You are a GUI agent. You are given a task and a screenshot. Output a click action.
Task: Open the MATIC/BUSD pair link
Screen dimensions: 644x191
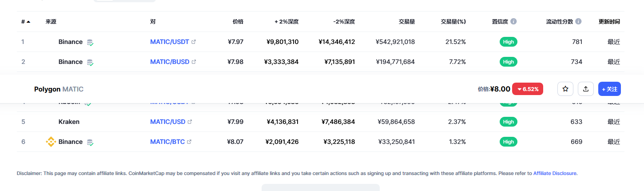[x=170, y=62]
